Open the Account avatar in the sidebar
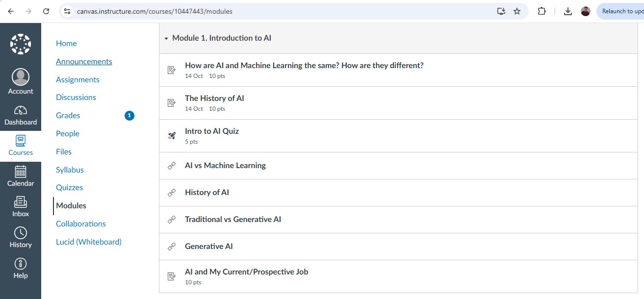Image resolution: width=644 pixels, height=299 pixels. click(x=21, y=77)
